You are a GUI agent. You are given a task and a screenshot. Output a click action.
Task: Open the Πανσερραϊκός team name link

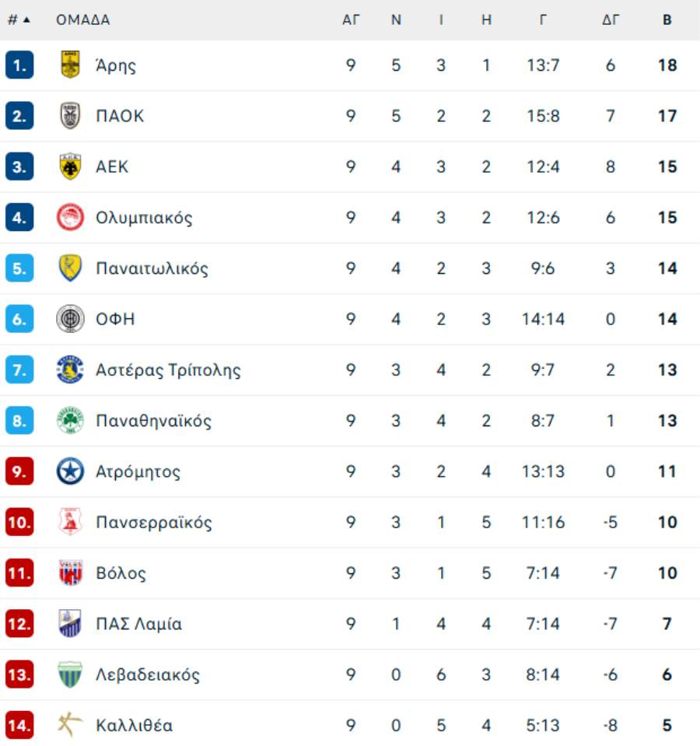153,523
